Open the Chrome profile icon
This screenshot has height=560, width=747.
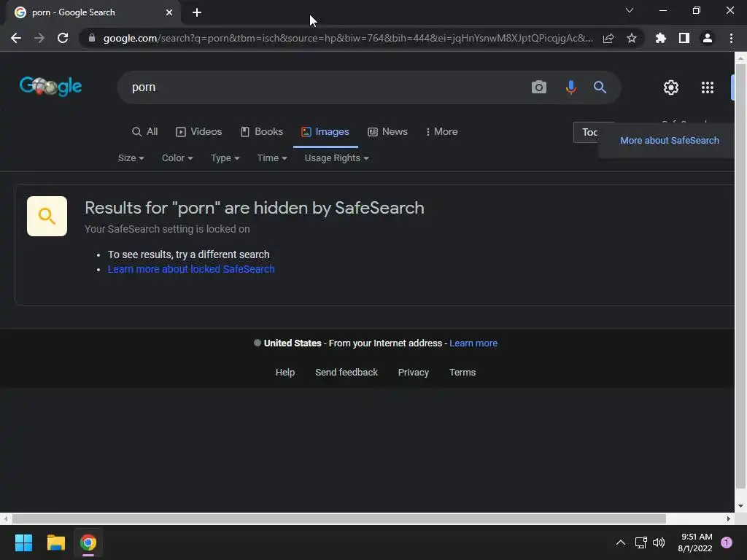708,38
